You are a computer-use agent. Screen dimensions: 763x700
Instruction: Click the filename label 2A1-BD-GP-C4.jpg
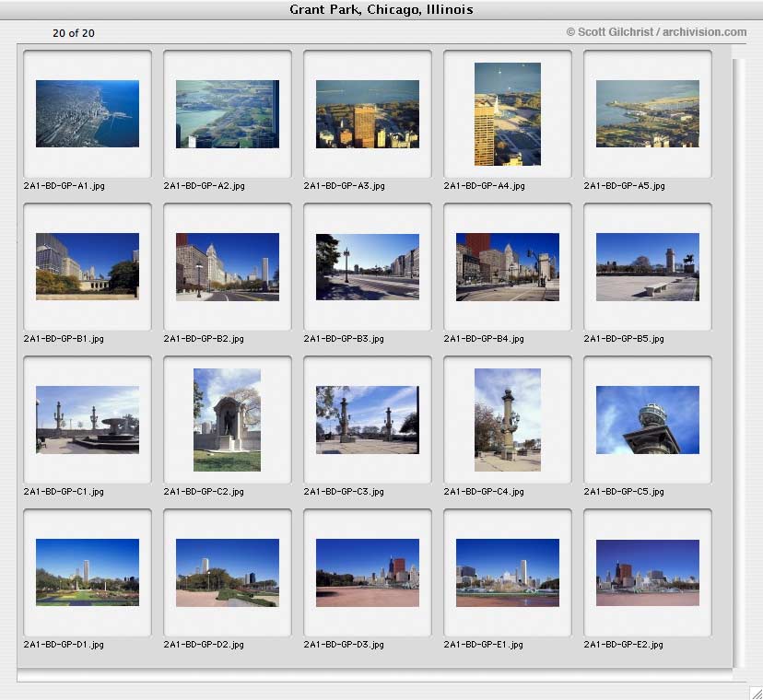point(484,491)
